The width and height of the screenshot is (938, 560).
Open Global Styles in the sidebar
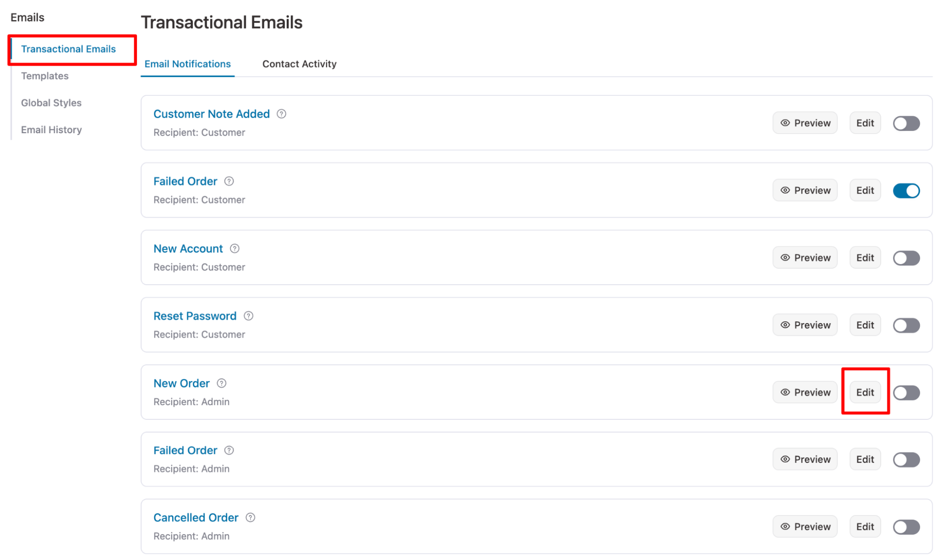[x=51, y=103]
